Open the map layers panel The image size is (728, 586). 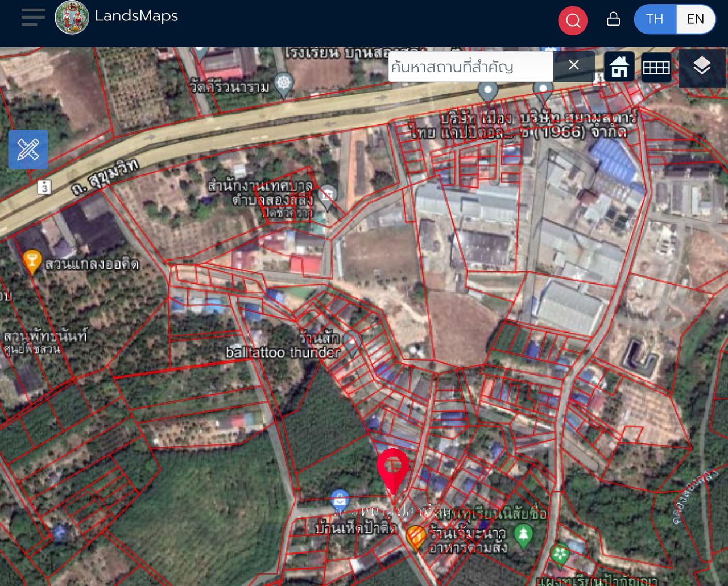(x=702, y=67)
